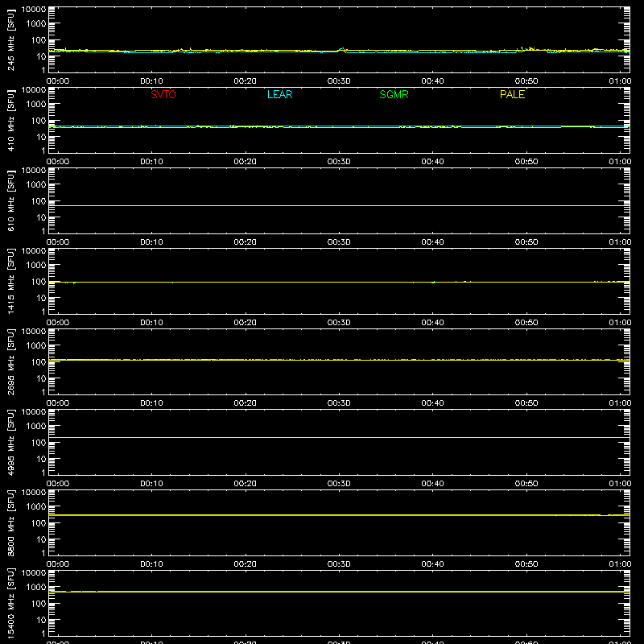
Task: Click the green SGMR legend label
Action: [x=394, y=94]
